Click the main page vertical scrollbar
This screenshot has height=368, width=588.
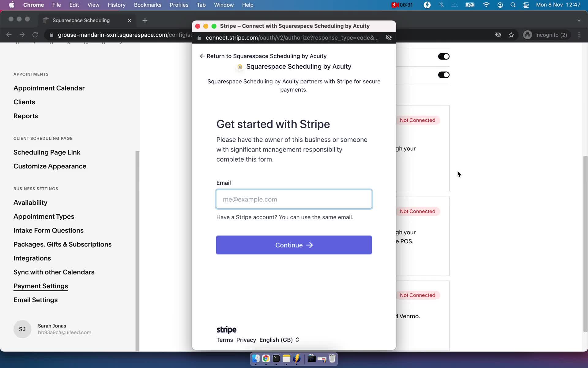(x=585, y=244)
